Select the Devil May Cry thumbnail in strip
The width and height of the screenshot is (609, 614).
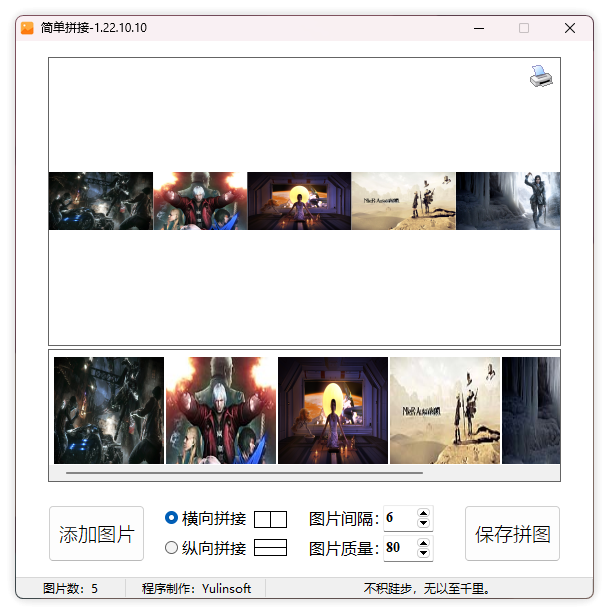[x=221, y=410]
